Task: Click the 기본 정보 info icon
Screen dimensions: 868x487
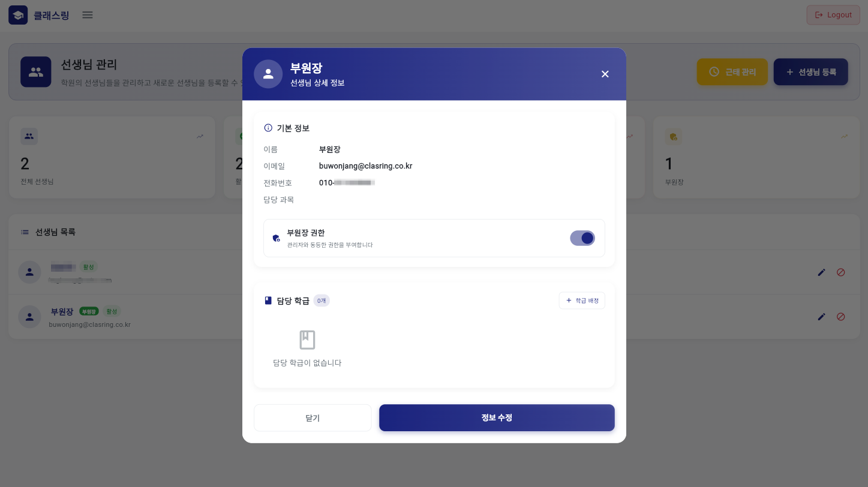Action: point(268,128)
